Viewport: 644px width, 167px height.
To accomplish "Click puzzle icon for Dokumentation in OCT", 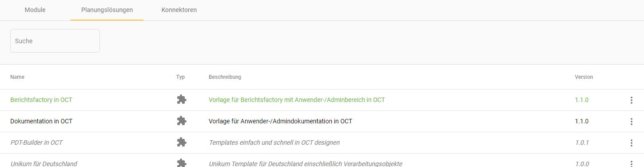I will (181, 121).
